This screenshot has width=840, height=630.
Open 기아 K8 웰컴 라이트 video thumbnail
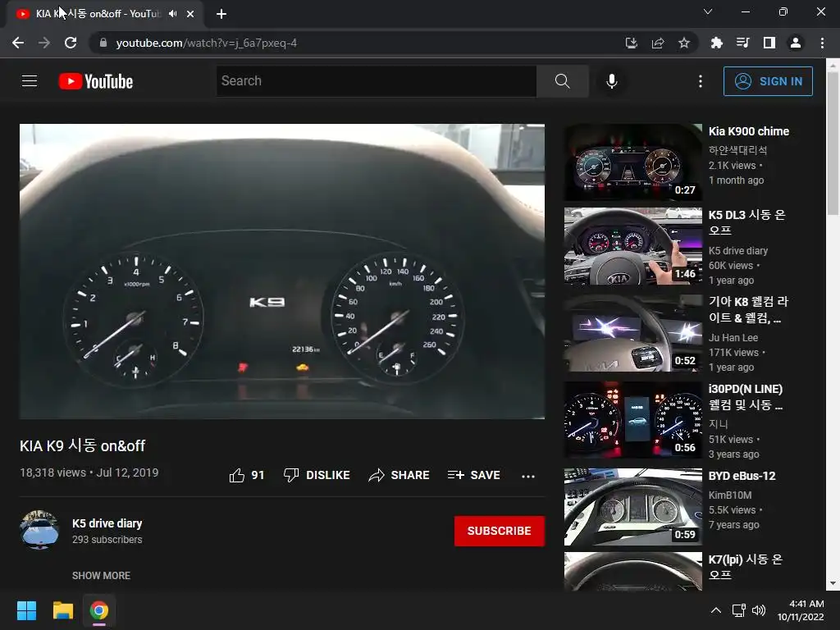pyautogui.click(x=632, y=333)
